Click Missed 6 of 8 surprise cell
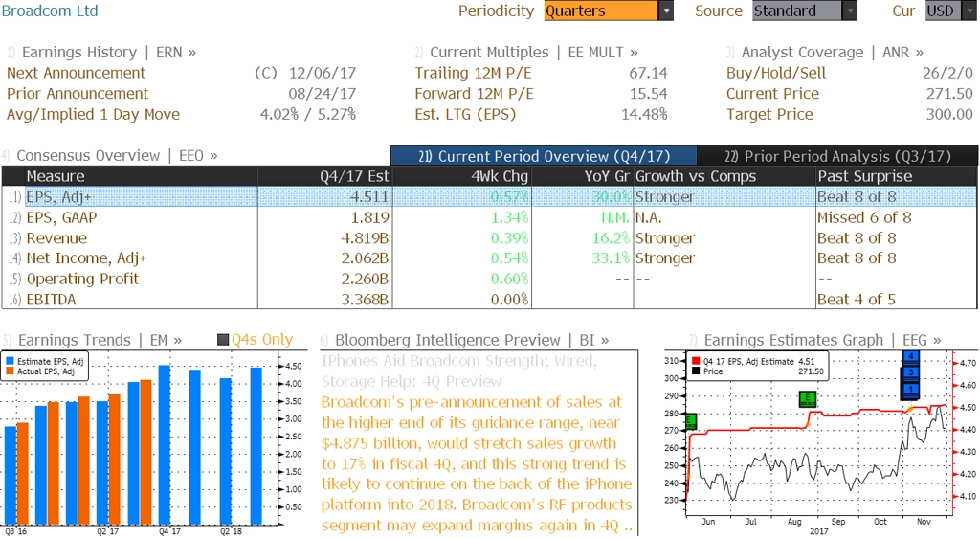Image resolution: width=980 pixels, height=539 pixels. pos(864,217)
